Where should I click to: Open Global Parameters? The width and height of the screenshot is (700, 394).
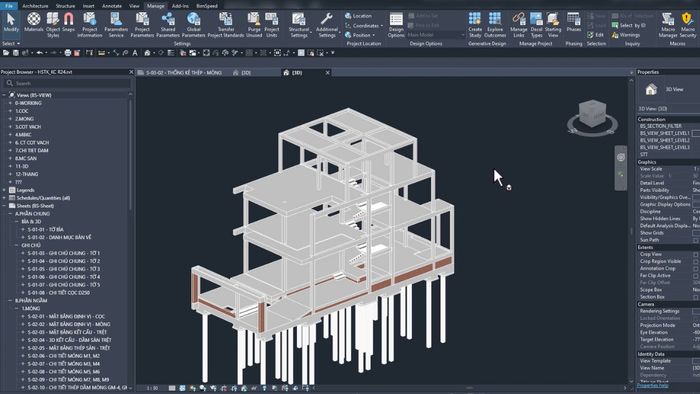pos(193,25)
